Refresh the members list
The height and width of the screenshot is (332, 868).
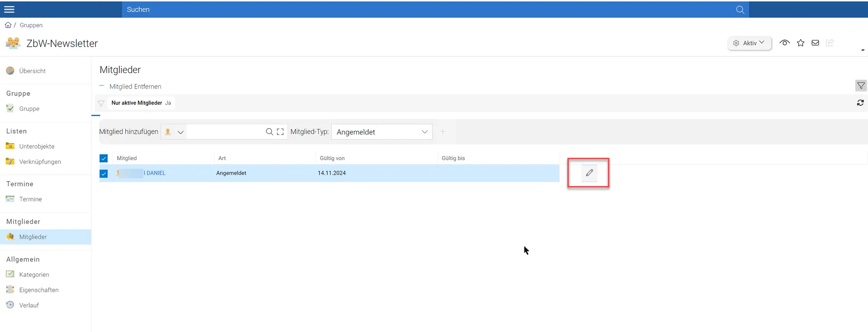860,103
